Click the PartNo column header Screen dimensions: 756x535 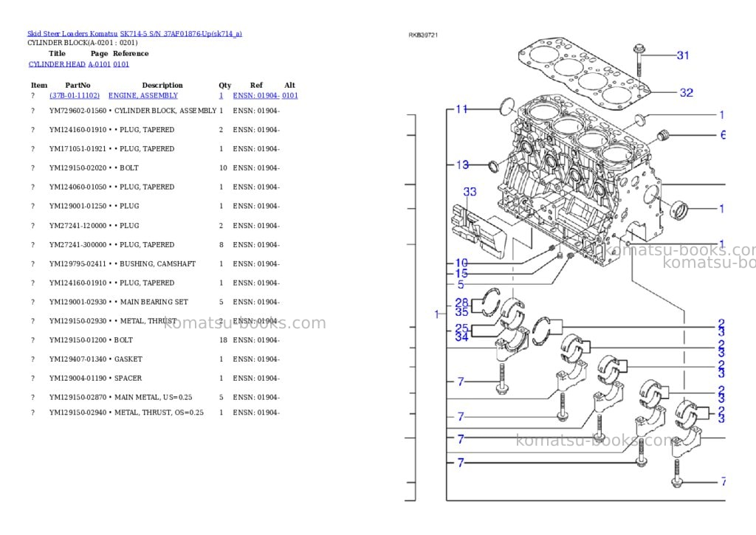(78, 86)
